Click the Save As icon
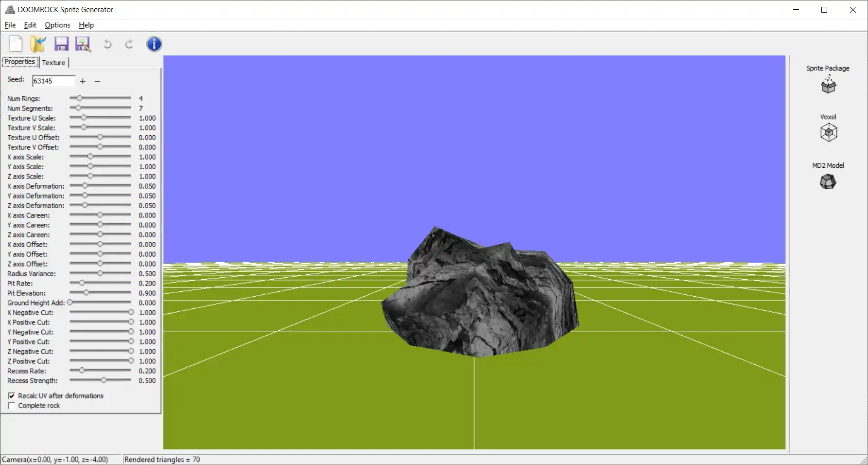 coord(83,44)
